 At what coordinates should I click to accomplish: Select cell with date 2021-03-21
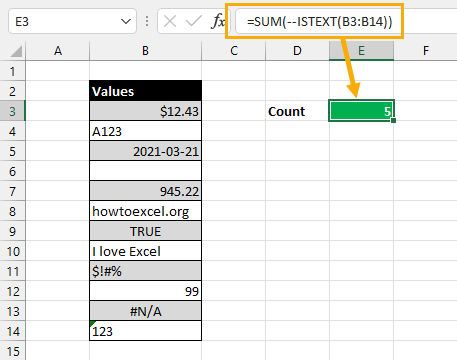coord(145,151)
